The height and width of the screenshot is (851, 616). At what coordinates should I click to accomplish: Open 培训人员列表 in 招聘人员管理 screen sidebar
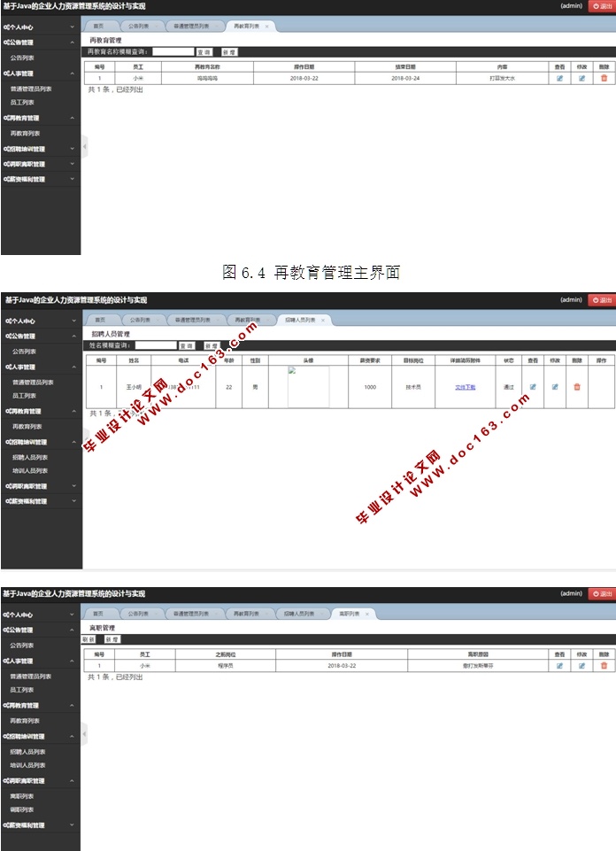tap(30, 471)
